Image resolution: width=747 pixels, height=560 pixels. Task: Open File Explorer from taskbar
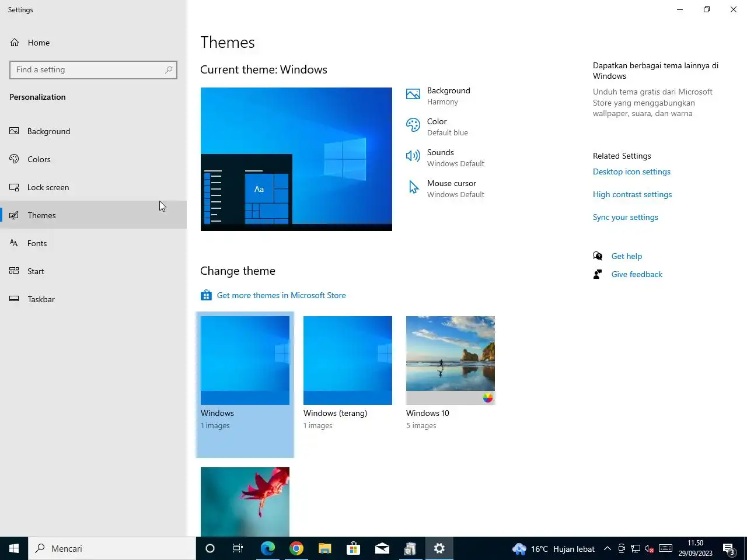click(324, 548)
